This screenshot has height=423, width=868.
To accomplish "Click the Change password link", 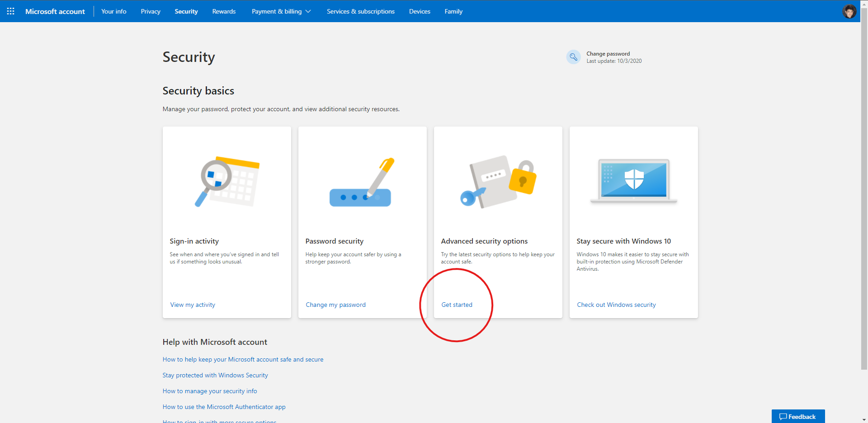I will coord(608,53).
